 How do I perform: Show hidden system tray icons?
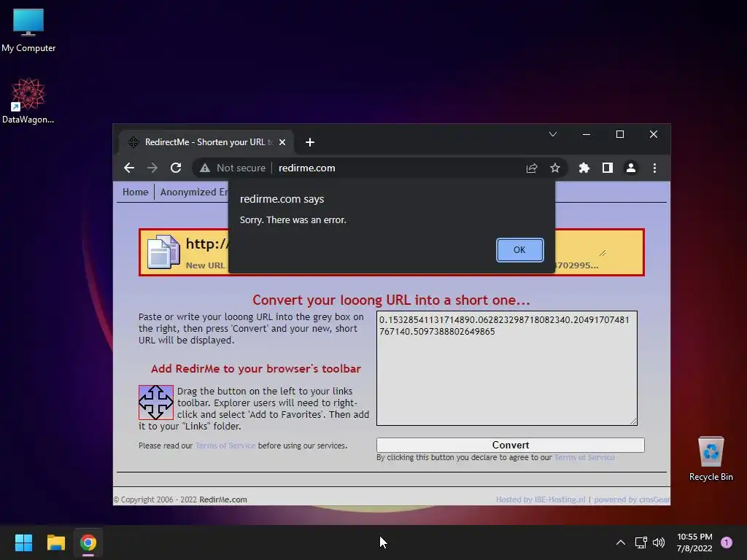[x=620, y=542]
